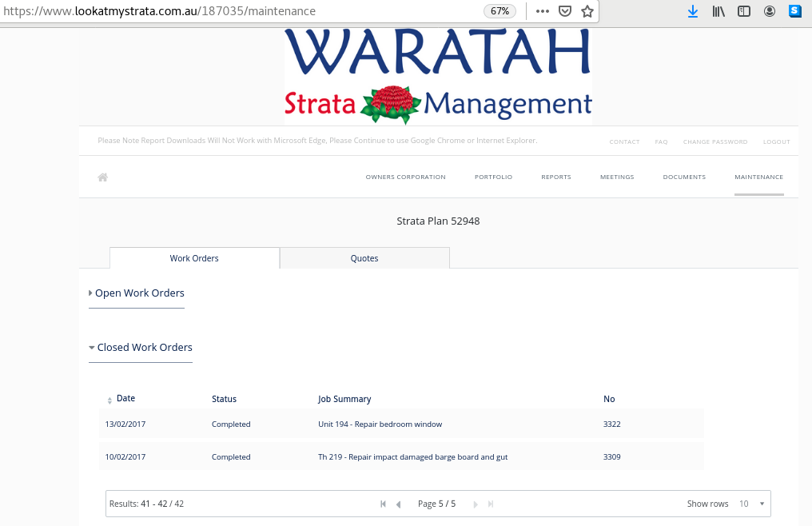Open the downloads arrow in toolbar
The width and height of the screenshot is (812, 526).
point(693,11)
